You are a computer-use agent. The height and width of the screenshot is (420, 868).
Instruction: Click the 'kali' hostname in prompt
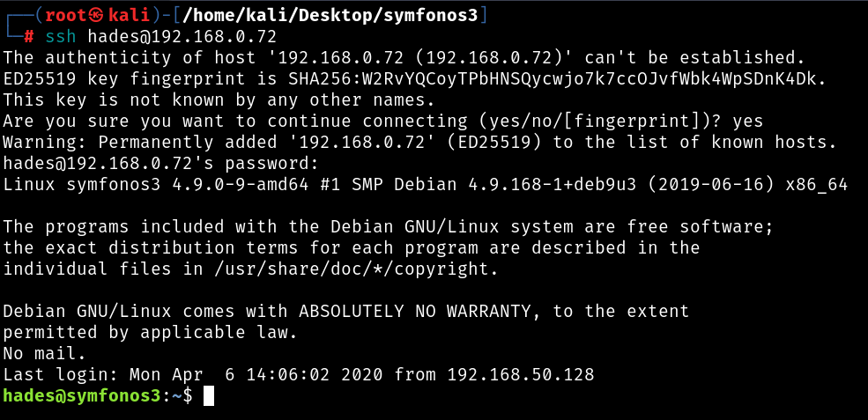coord(130,15)
